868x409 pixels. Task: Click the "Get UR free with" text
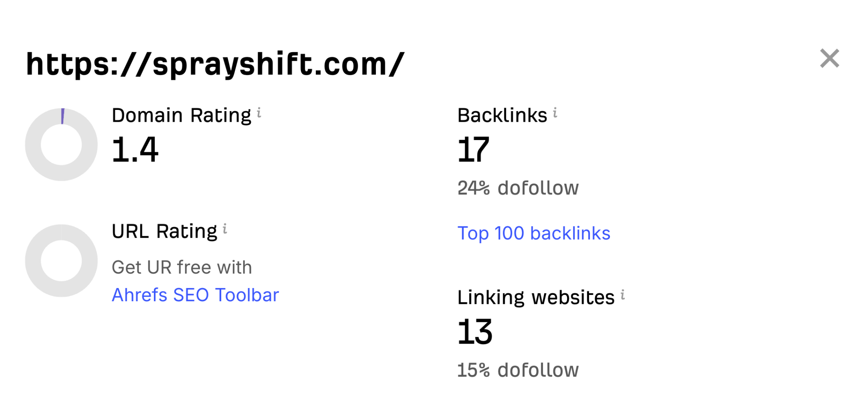pyautogui.click(x=182, y=268)
